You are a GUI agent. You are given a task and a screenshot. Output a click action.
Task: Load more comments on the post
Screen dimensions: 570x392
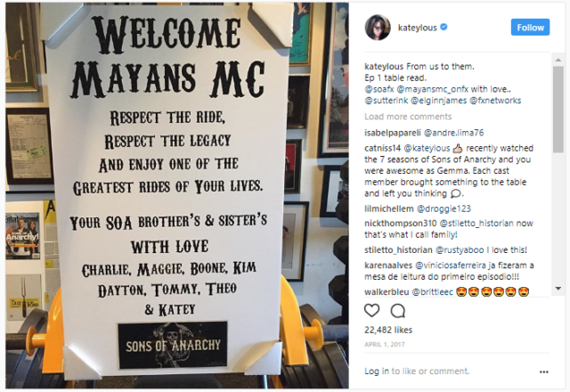[x=408, y=117]
